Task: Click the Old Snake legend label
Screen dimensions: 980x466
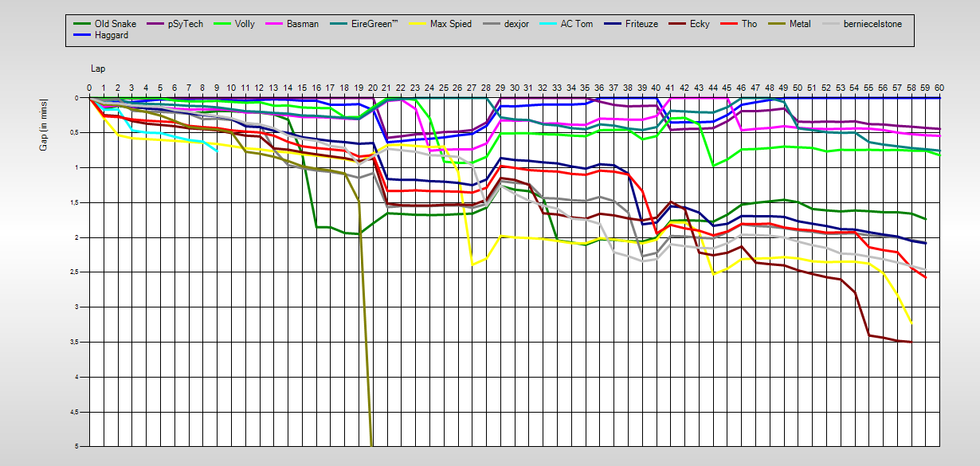Action: click(x=116, y=24)
